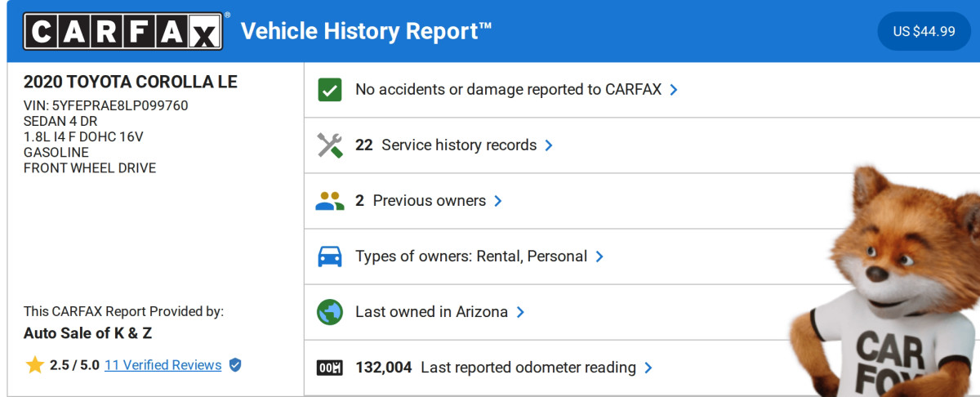Expand the Last owned in Arizona chevron
The image size is (980, 397).
point(520,312)
